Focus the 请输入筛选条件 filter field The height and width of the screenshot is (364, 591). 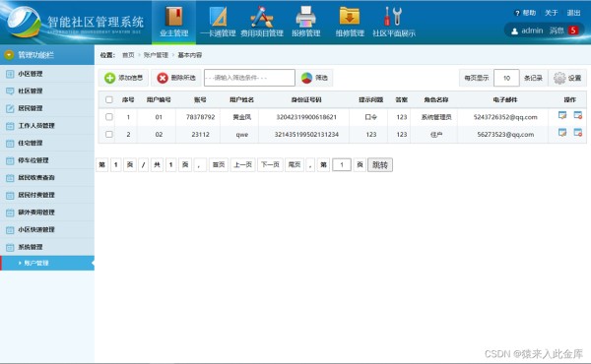point(249,78)
